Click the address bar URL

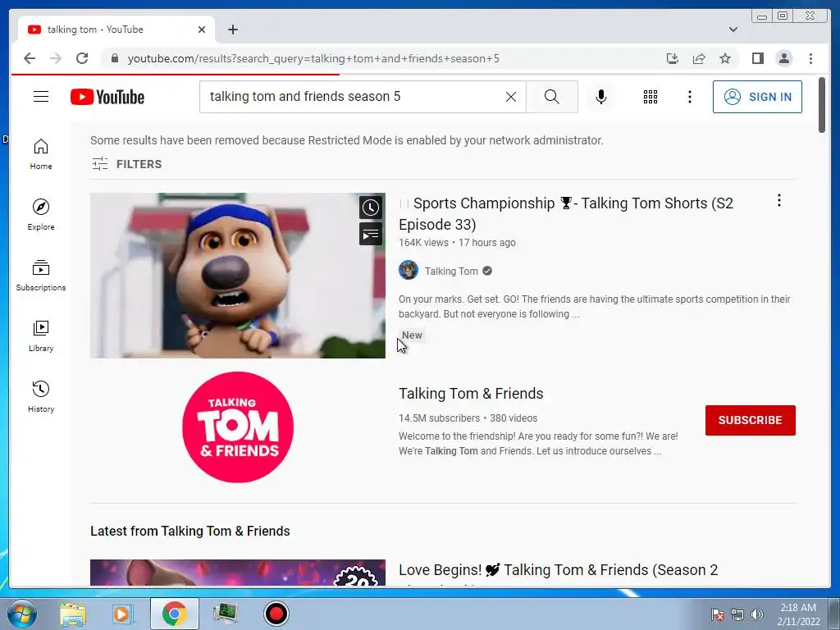[313, 58]
